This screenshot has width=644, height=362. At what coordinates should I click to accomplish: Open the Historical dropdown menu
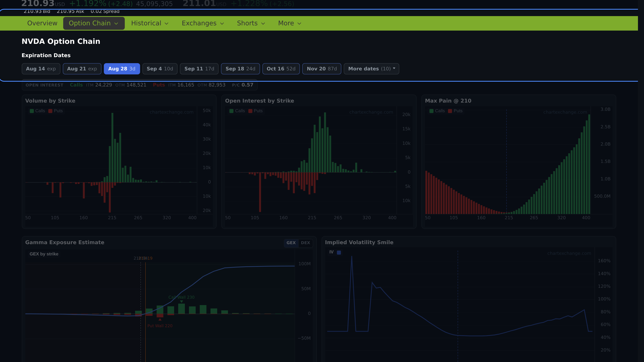tap(150, 23)
